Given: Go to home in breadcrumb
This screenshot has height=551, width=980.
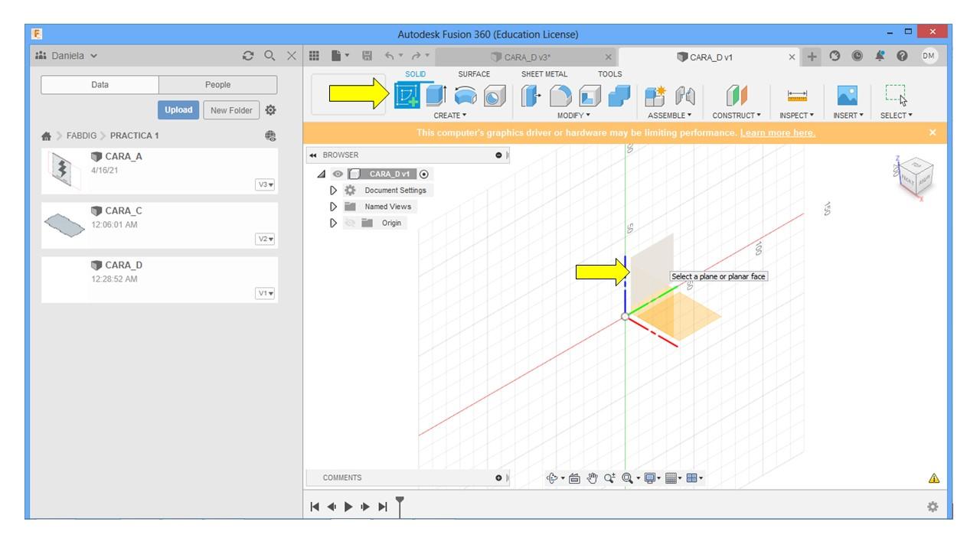Looking at the screenshot, I should click(46, 136).
